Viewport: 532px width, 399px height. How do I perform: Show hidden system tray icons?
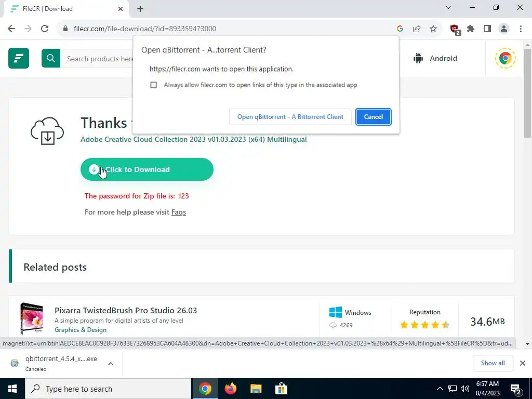pos(440,389)
